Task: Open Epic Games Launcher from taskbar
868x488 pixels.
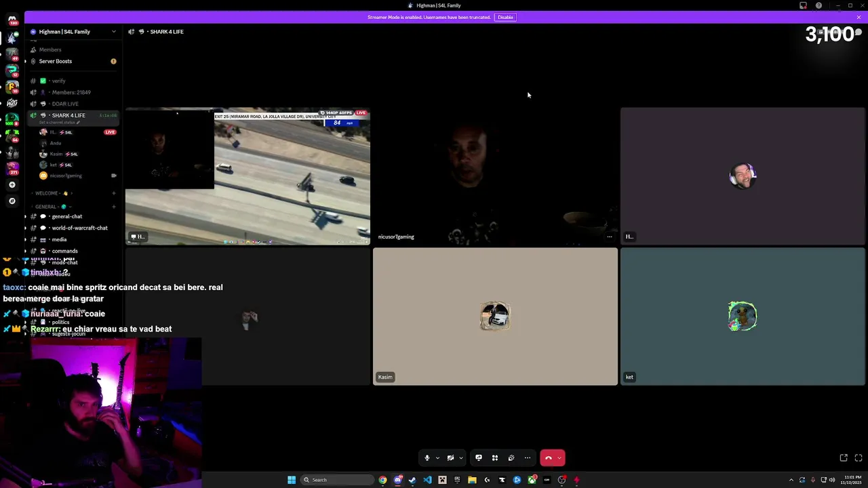Action: [457, 480]
